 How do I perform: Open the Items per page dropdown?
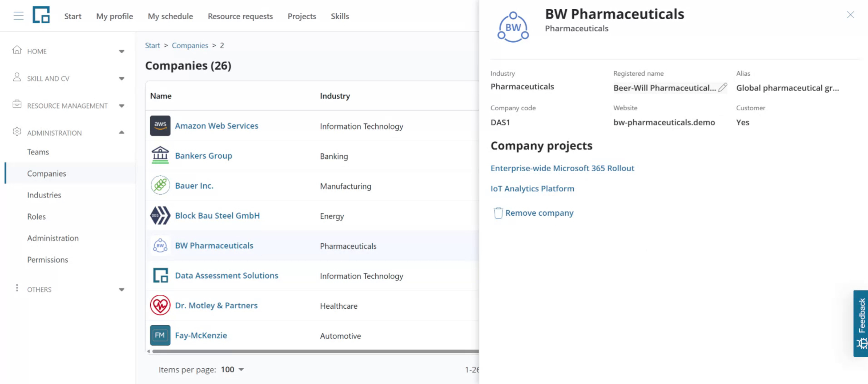click(232, 370)
